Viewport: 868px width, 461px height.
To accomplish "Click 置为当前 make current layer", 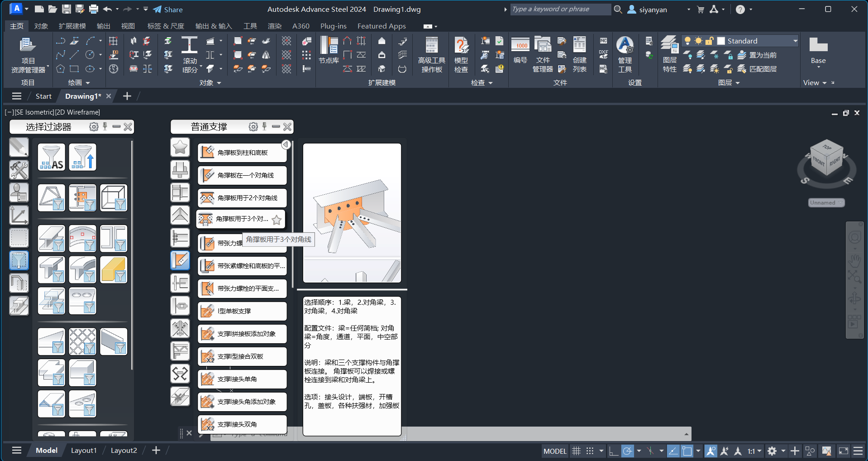I will [x=757, y=55].
